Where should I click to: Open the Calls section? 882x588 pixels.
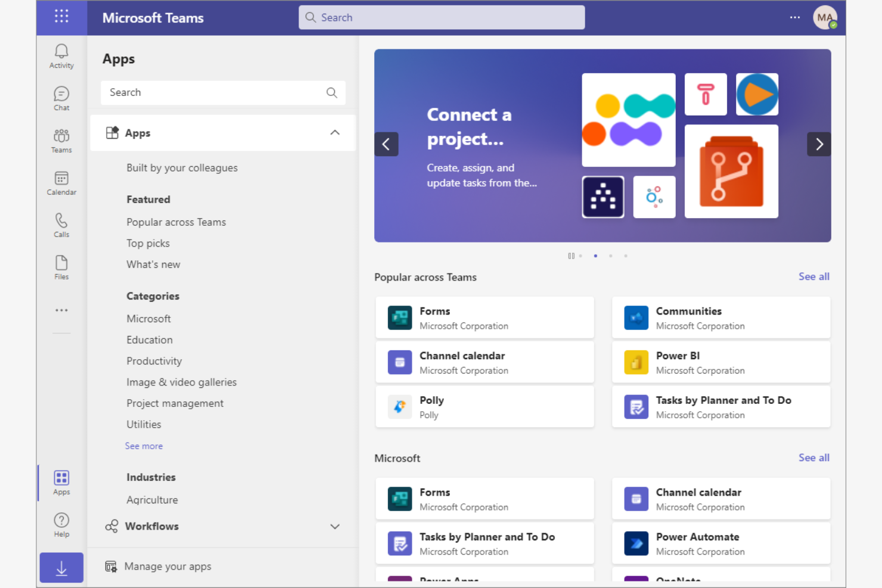click(x=61, y=226)
